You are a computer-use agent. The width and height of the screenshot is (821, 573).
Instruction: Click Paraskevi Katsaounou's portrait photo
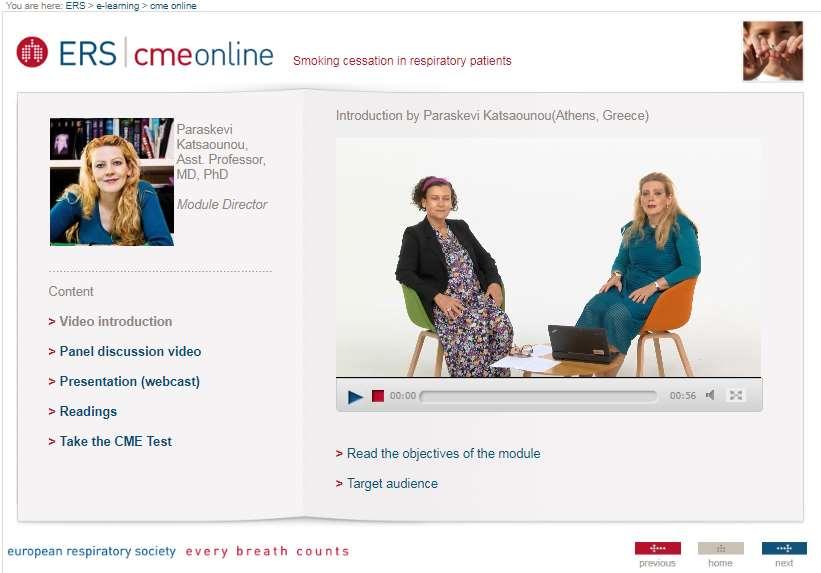click(112, 182)
